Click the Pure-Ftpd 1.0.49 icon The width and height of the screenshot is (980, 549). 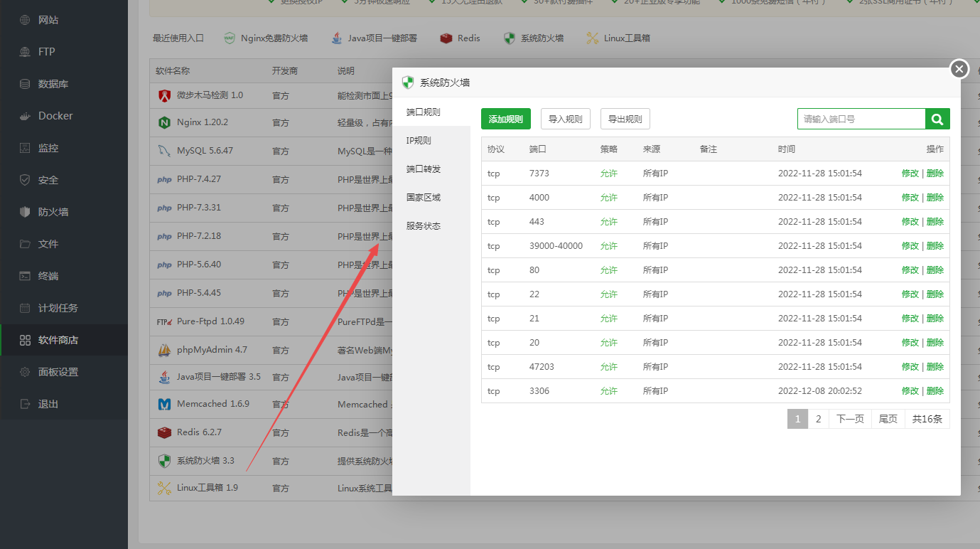click(164, 321)
